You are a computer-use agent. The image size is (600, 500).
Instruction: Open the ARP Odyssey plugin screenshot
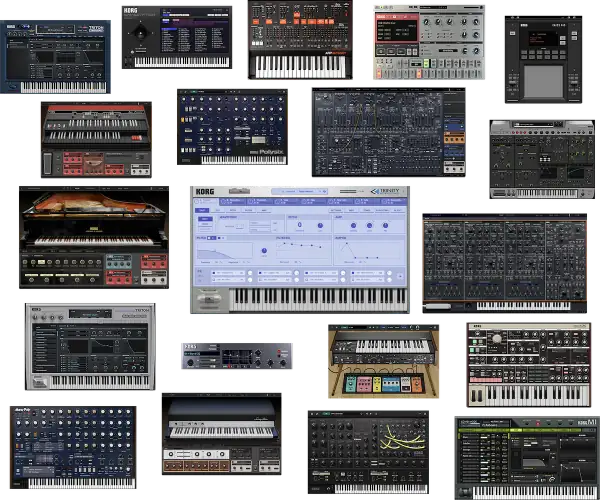click(300, 40)
